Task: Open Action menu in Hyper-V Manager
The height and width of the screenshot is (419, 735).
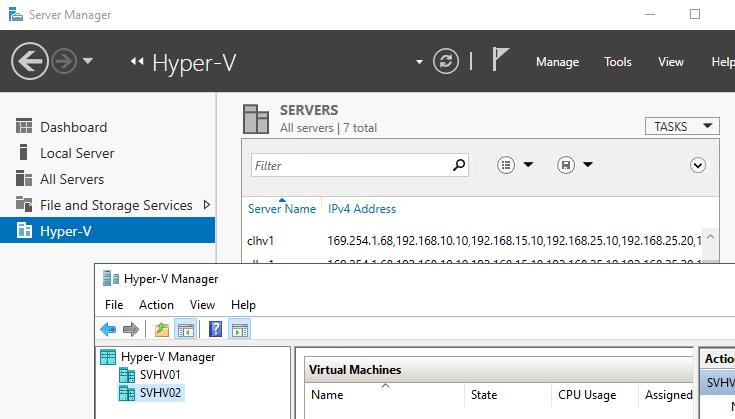Action: 156,305
